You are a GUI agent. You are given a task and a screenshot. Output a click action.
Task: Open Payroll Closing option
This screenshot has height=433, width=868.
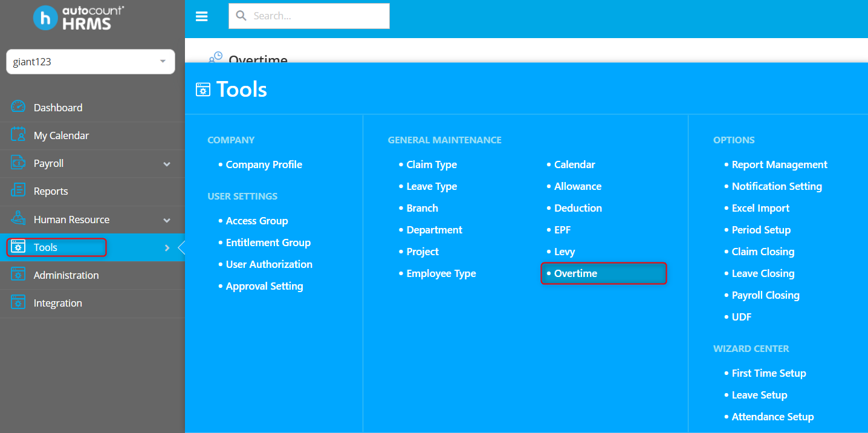(x=765, y=295)
